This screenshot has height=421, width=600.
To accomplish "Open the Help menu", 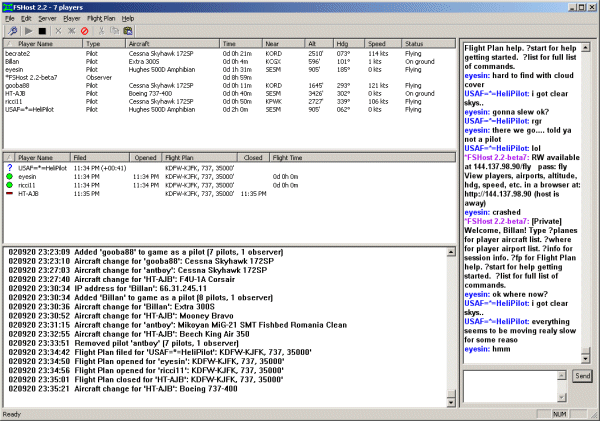I will pos(128,18).
